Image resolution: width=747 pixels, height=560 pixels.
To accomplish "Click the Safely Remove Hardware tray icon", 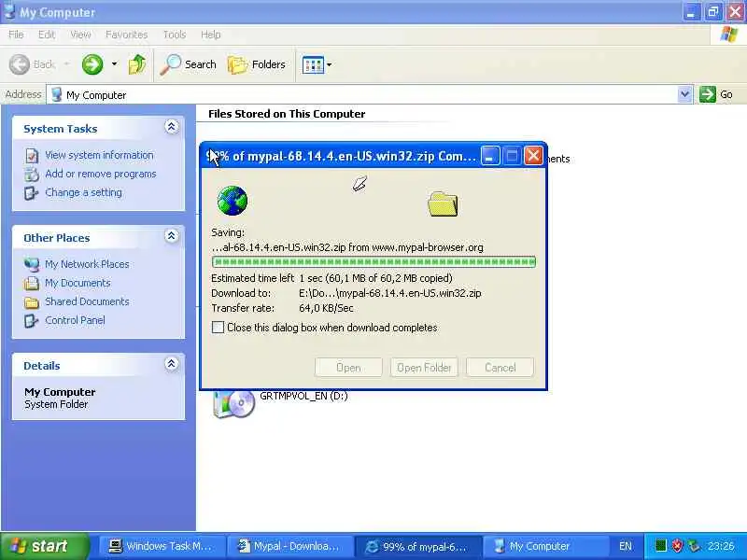I will click(694, 546).
